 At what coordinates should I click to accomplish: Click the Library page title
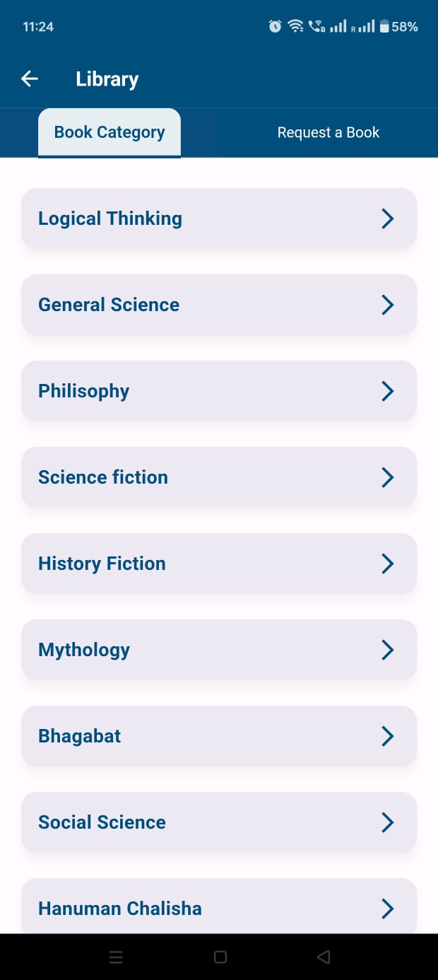(107, 79)
